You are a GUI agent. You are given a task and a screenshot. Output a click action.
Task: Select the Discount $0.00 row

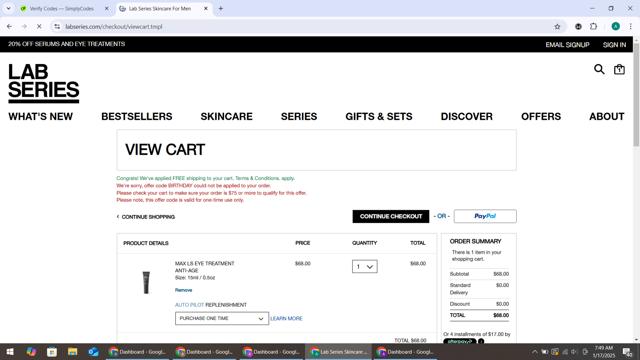(479, 304)
